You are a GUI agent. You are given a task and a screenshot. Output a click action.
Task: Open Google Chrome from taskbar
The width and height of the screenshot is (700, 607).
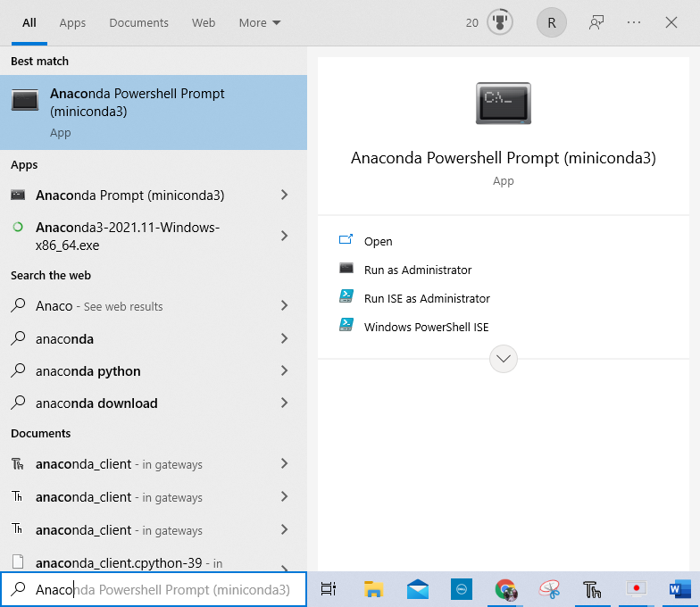(506, 589)
